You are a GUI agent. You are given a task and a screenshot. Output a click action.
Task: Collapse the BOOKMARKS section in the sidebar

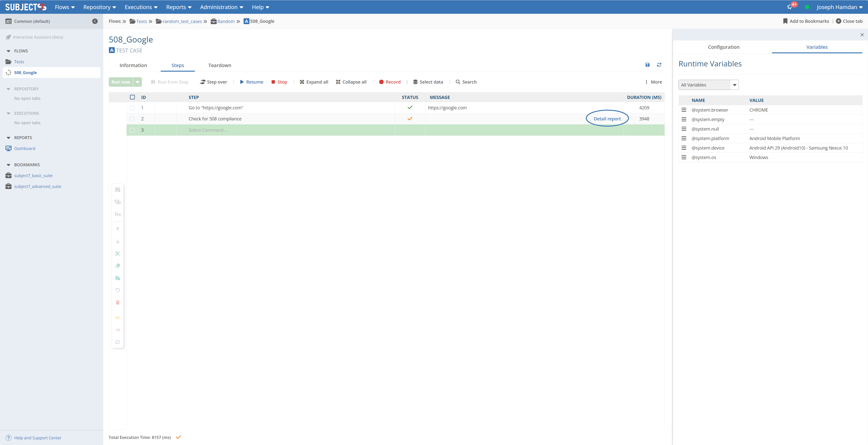click(8, 165)
